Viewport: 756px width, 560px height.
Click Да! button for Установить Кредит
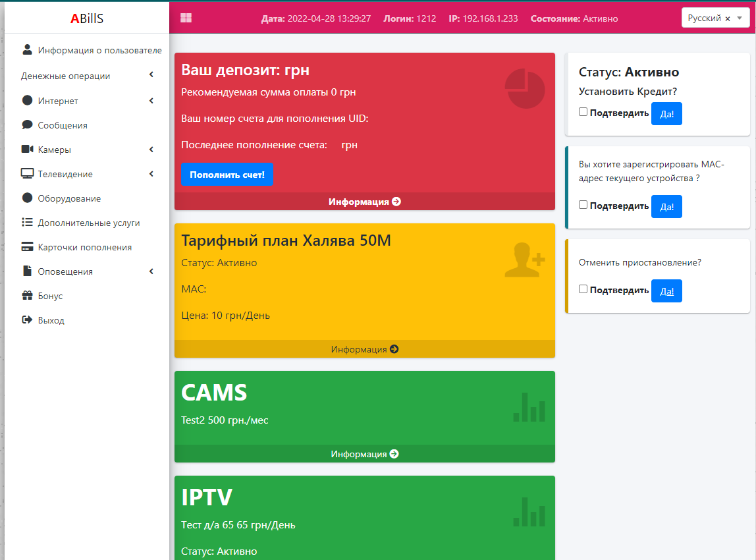[666, 113]
